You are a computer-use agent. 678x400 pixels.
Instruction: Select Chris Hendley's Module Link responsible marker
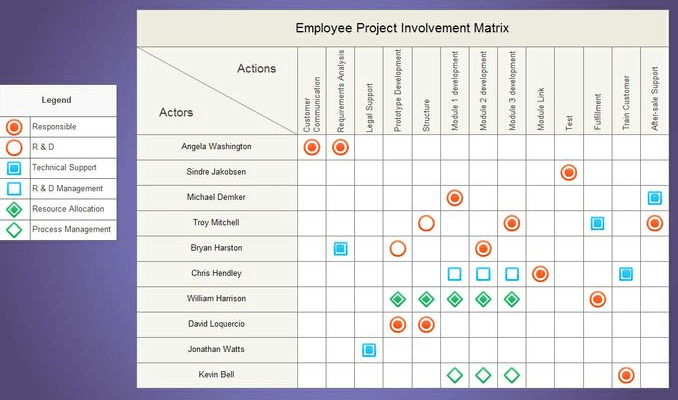tap(540, 274)
